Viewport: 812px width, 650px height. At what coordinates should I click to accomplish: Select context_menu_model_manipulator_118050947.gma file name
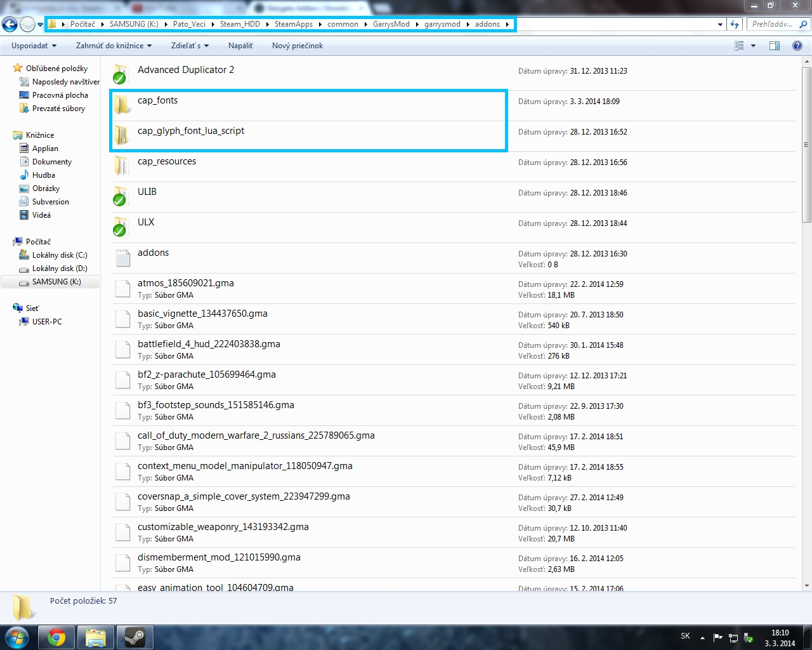(245, 466)
